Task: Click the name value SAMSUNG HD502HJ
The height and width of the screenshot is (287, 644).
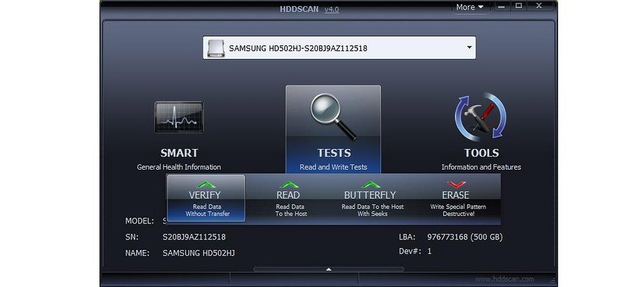Action: [x=199, y=253]
